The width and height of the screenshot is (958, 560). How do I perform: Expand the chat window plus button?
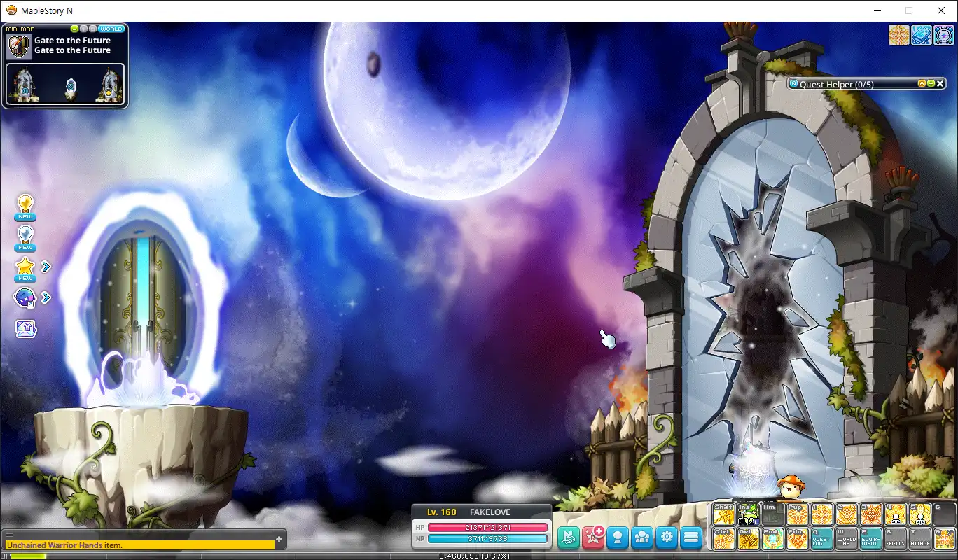point(279,539)
